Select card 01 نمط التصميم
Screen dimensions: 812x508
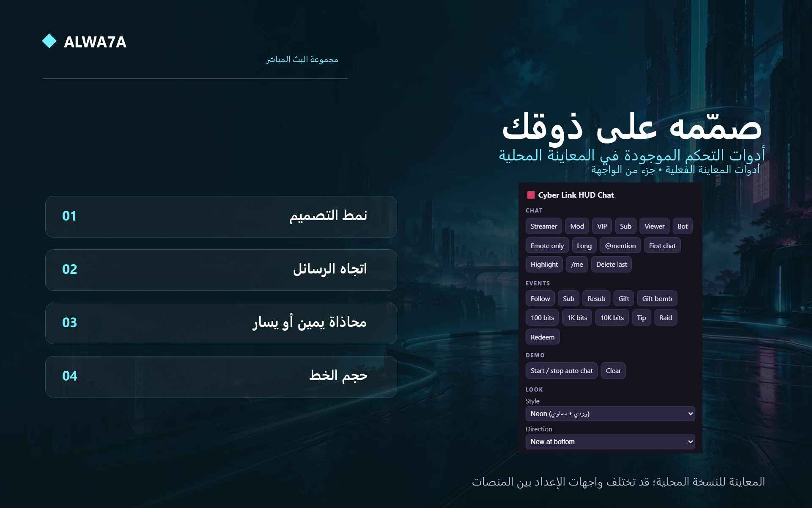tap(221, 216)
